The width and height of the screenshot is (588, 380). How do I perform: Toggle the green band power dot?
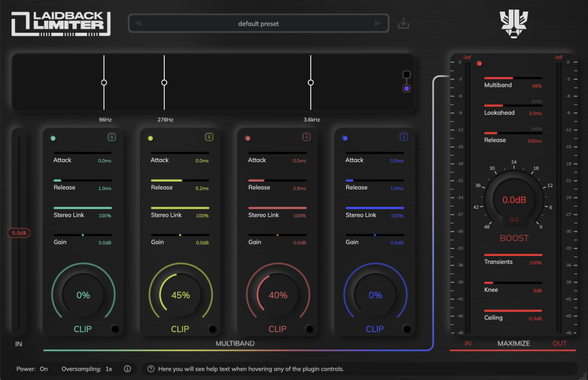pyautogui.click(x=53, y=138)
